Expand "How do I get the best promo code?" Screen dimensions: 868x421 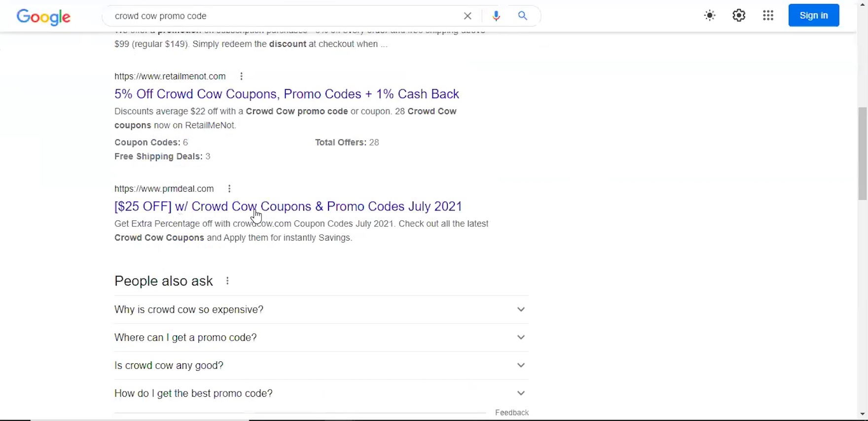click(x=321, y=393)
